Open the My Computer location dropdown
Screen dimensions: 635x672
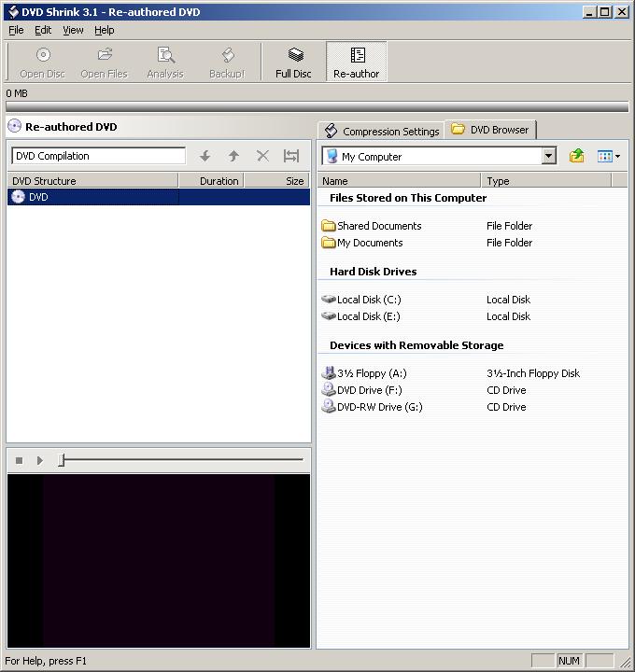548,156
